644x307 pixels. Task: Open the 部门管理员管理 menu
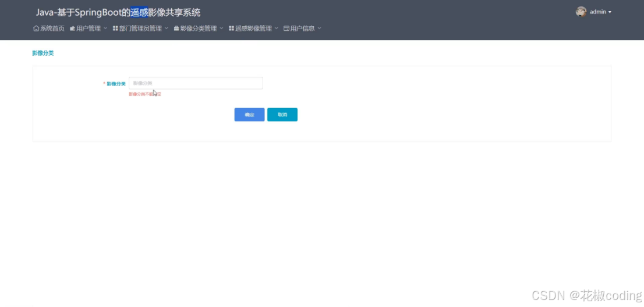pyautogui.click(x=140, y=28)
